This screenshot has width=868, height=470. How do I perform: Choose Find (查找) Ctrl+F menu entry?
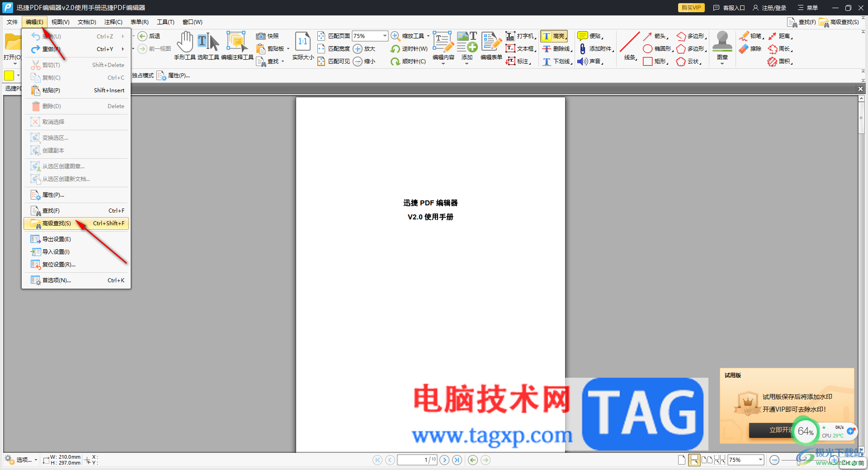click(x=76, y=211)
